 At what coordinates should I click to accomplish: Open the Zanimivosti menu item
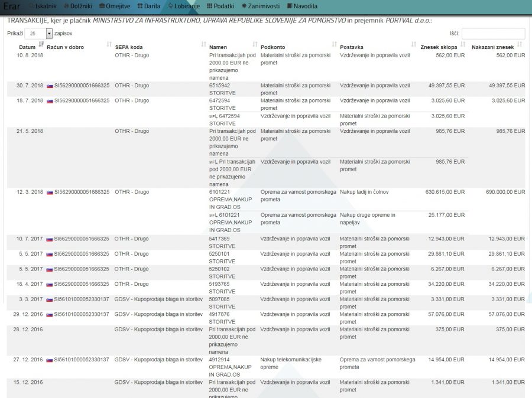pos(261,6)
